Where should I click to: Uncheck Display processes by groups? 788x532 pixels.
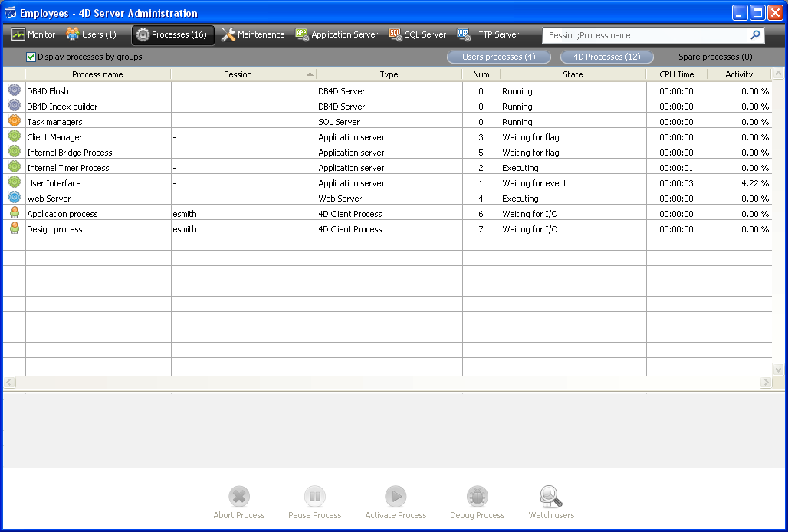coord(31,57)
